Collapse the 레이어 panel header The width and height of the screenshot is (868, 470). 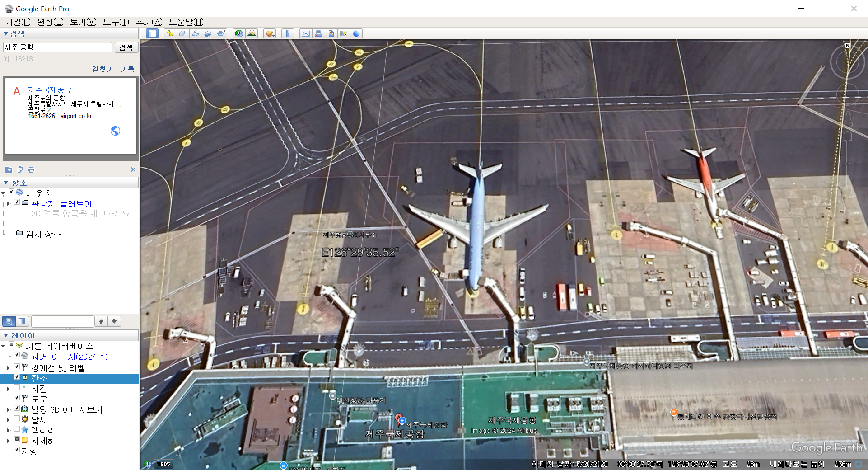pos(70,335)
